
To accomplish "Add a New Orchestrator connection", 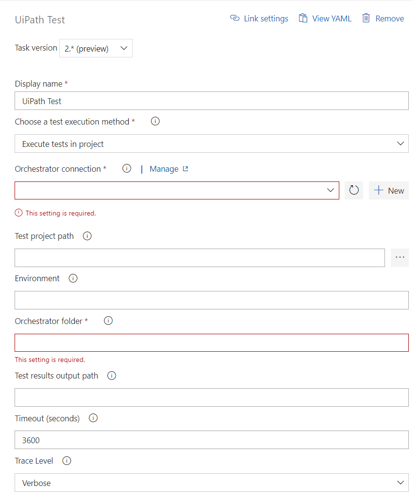I will click(x=389, y=190).
